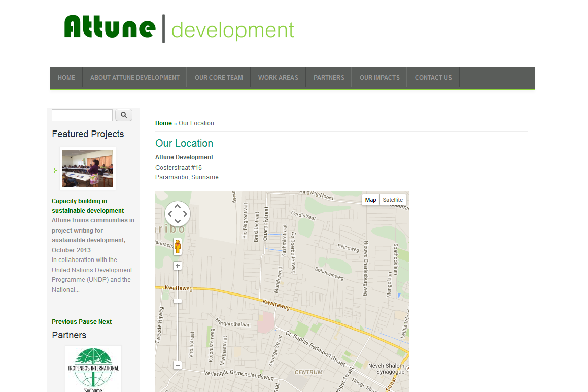
Task: Switch the map back to Map view
Action: (x=370, y=200)
